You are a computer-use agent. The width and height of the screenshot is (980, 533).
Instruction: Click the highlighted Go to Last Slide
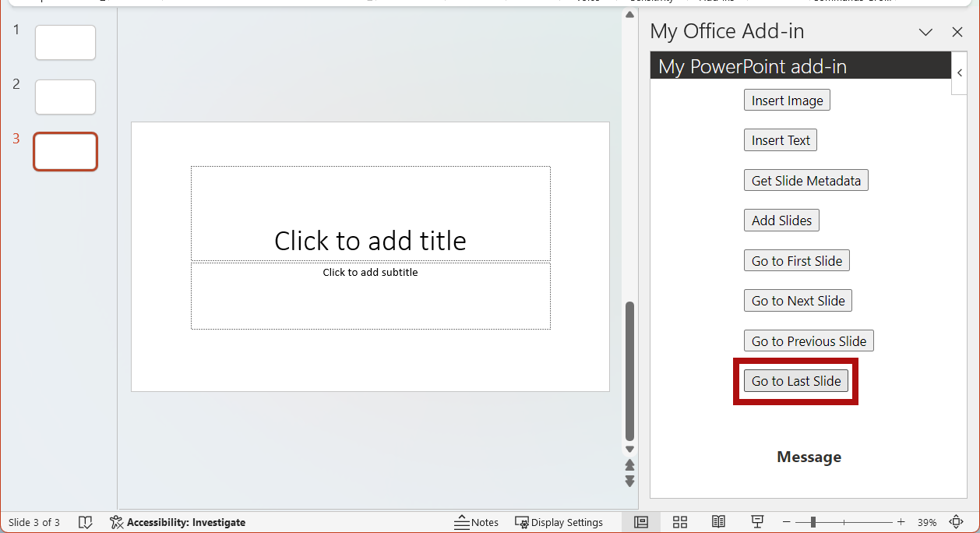click(x=795, y=380)
